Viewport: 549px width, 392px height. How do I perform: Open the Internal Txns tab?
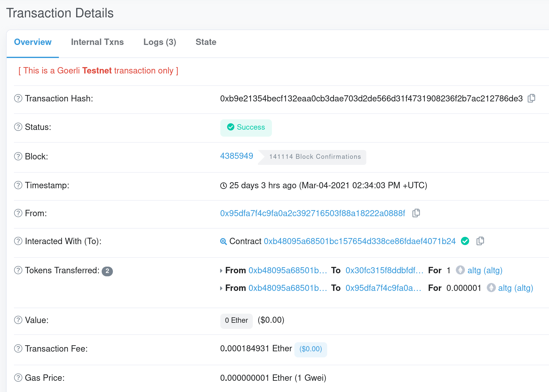pos(97,42)
